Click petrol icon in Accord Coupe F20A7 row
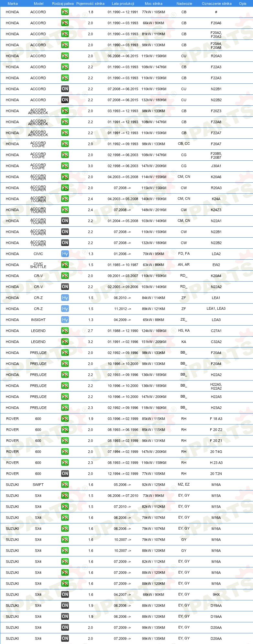The image size is (253, 644). pyautogui.click(x=65, y=144)
